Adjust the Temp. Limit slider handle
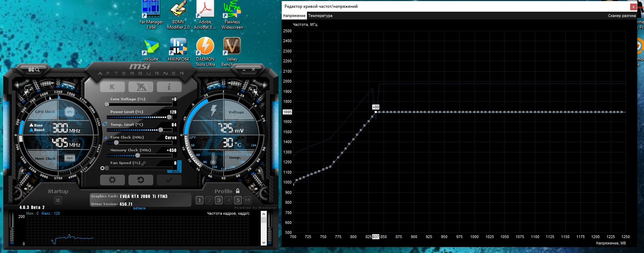The height and width of the screenshot is (253, 644). point(161,130)
